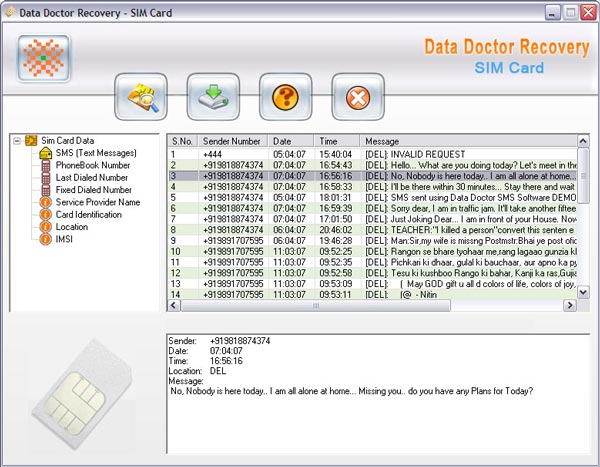Click the SIM card preview image
This screenshot has height=467, width=600.
pyautogui.click(x=82, y=395)
